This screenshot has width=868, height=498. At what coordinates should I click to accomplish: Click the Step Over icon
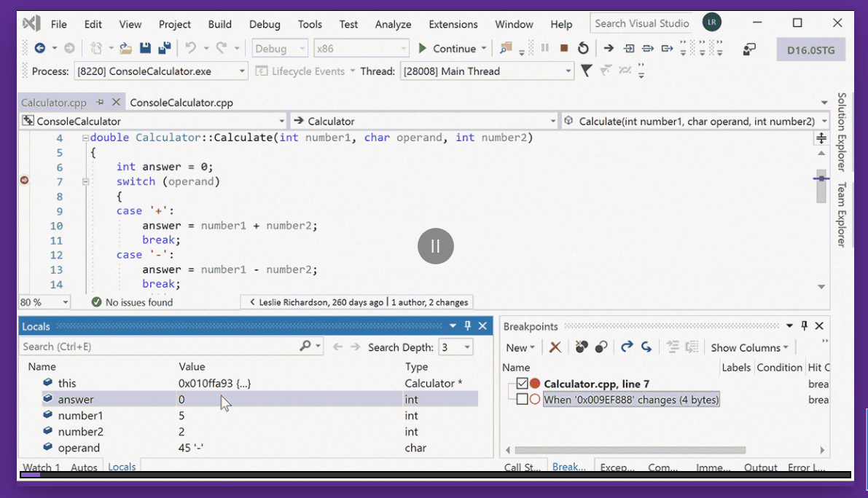[648, 48]
